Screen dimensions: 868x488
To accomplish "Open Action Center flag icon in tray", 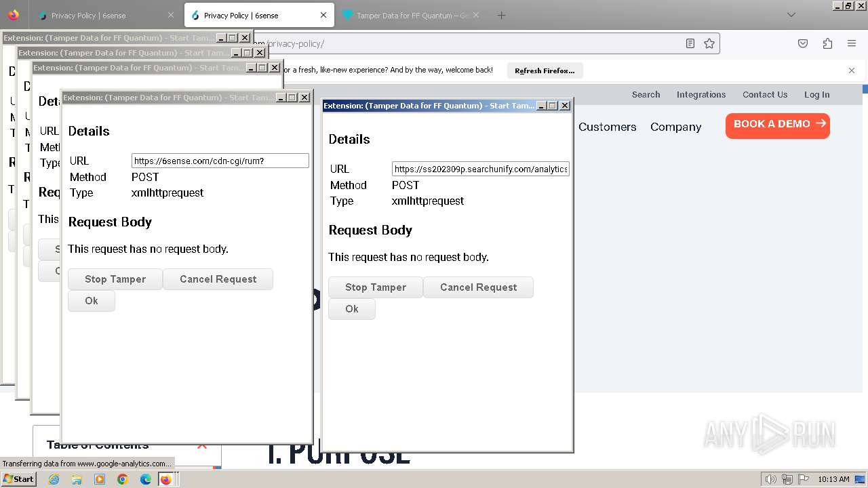I will pos(803,479).
